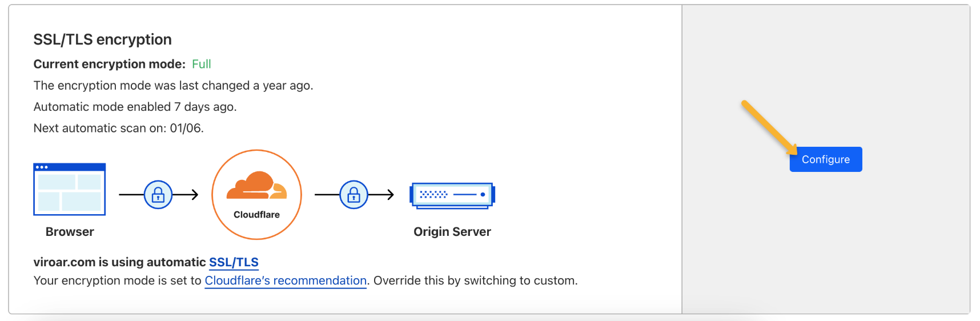
Task: Click the SSL/TLS encryption heading
Action: [103, 39]
